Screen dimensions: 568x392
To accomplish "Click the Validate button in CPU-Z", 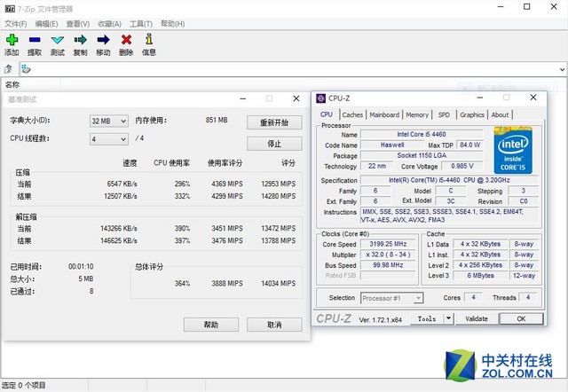I will (477, 318).
